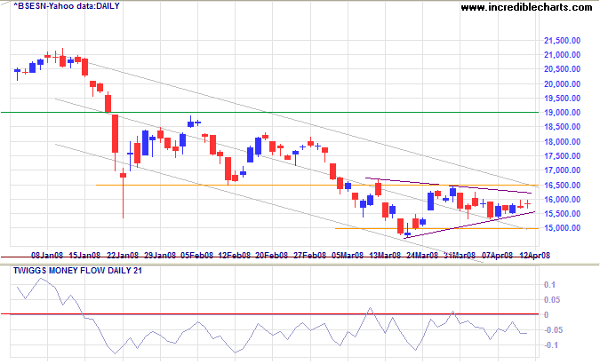Click the 08Jan08 date label
The image size is (600, 364).
pyautogui.click(x=47, y=256)
